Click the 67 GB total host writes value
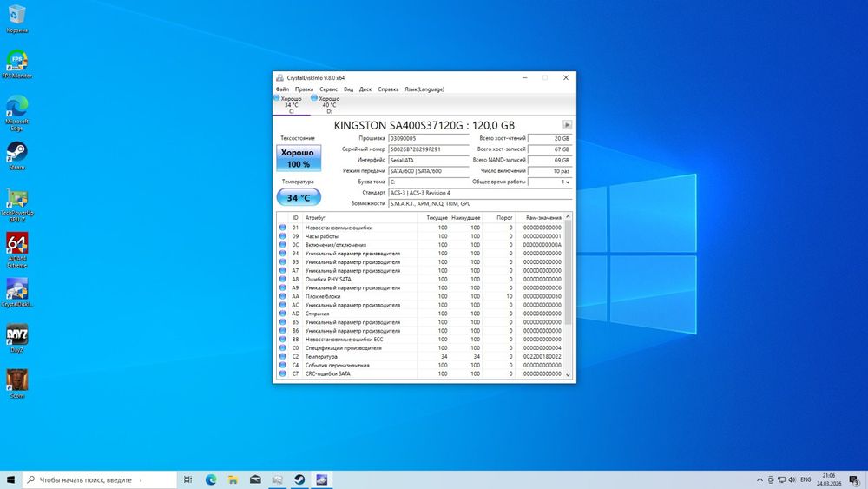Screen dimensions: 868x489 pos(549,149)
